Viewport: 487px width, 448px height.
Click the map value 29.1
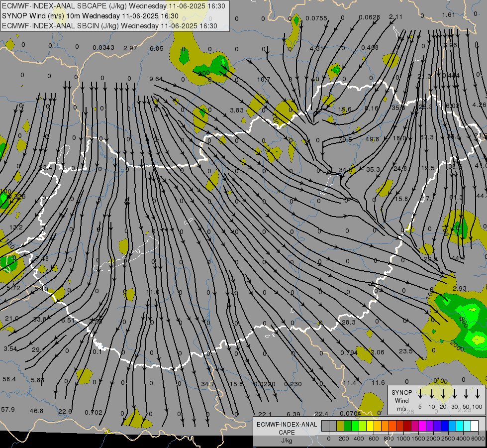tap(38, 350)
